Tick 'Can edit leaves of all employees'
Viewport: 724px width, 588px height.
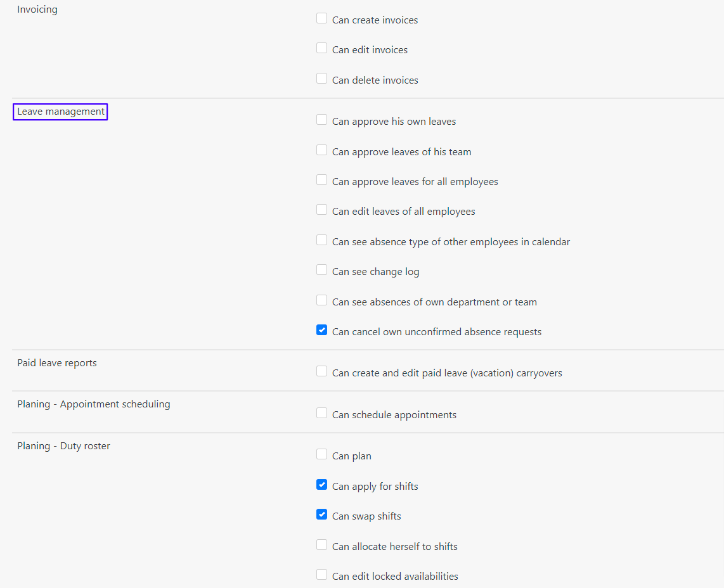pyautogui.click(x=321, y=210)
